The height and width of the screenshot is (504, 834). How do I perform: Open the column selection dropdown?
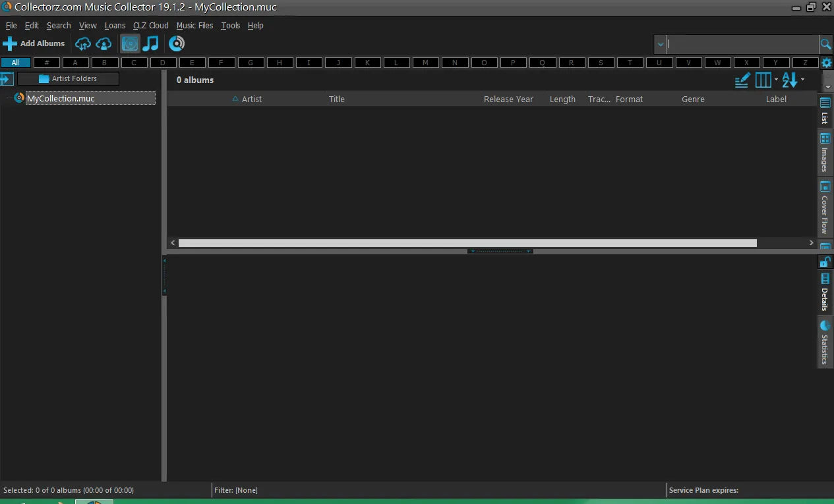(766, 80)
